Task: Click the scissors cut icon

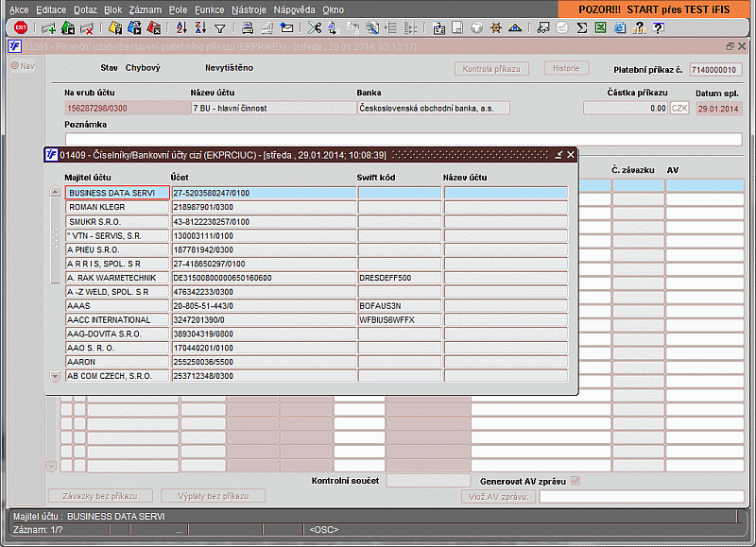Action: (315, 28)
